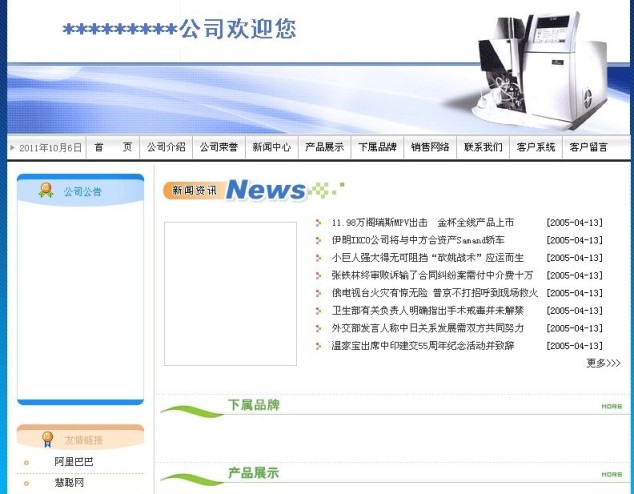The image size is (634, 494).
Task: Navigate to 联系我们 in the menu
Action: point(483,147)
